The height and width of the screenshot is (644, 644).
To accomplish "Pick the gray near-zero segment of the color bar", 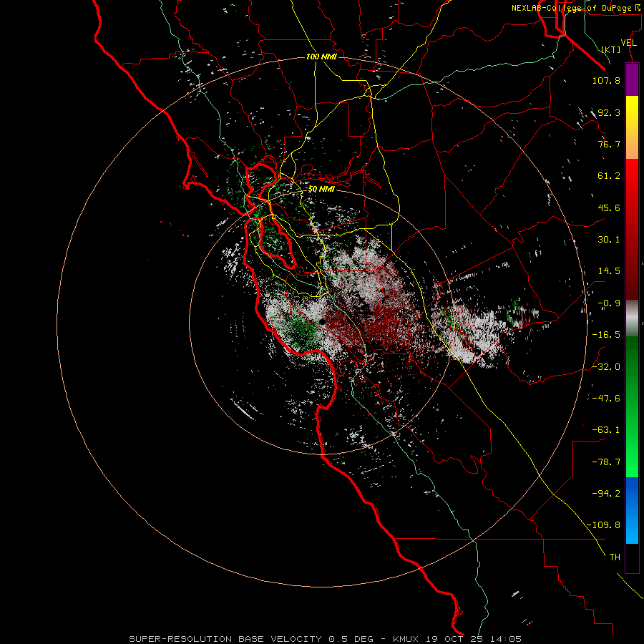I will click(x=632, y=318).
